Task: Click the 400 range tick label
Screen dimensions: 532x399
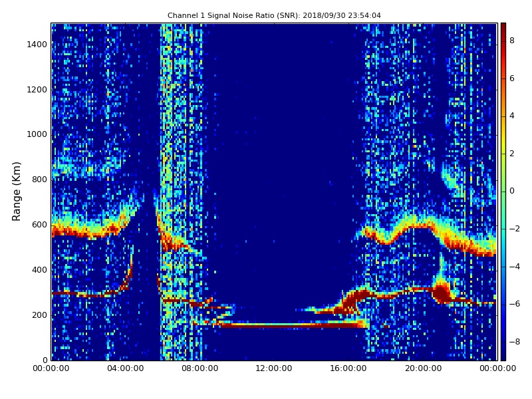Action: [x=39, y=270]
